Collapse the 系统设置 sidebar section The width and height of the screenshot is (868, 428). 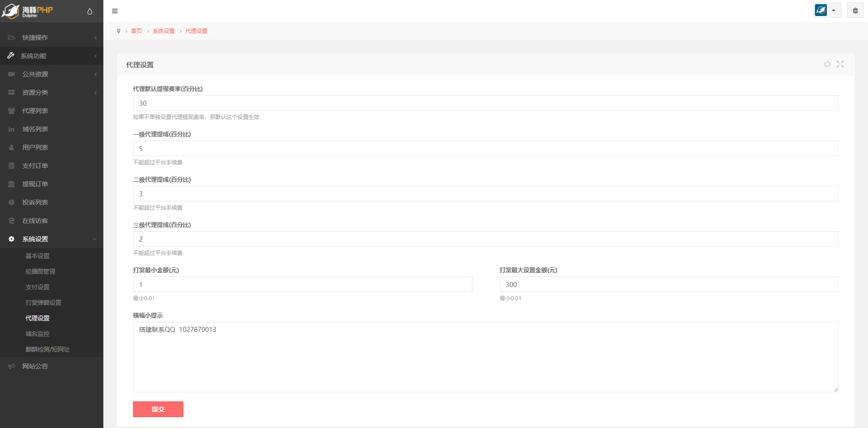tap(51, 239)
